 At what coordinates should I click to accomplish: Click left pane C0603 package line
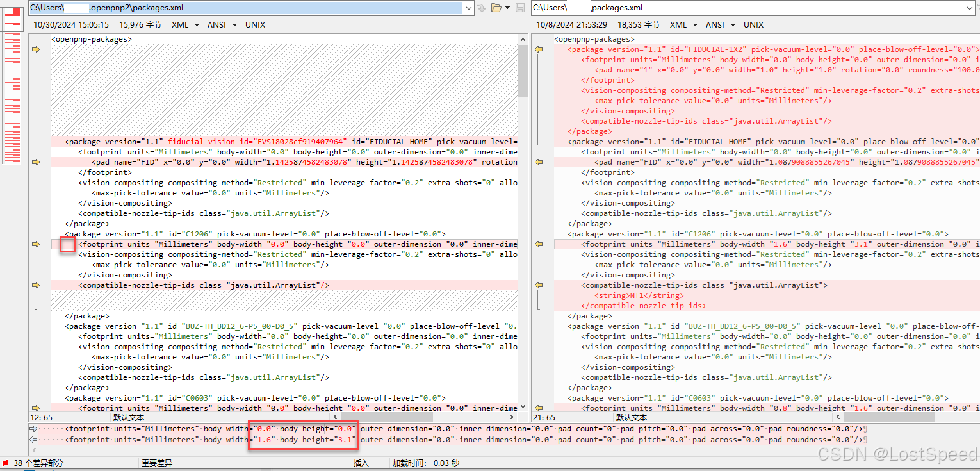(x=255, y=398)
